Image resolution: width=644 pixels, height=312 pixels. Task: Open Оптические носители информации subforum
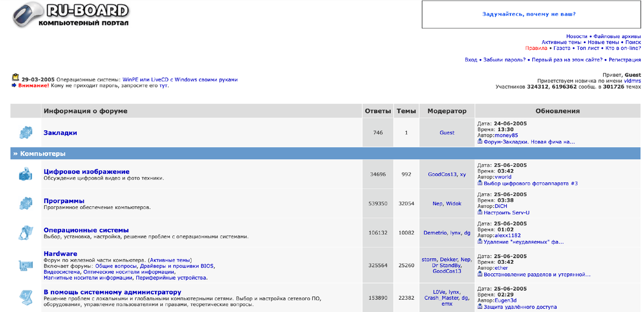128,272
